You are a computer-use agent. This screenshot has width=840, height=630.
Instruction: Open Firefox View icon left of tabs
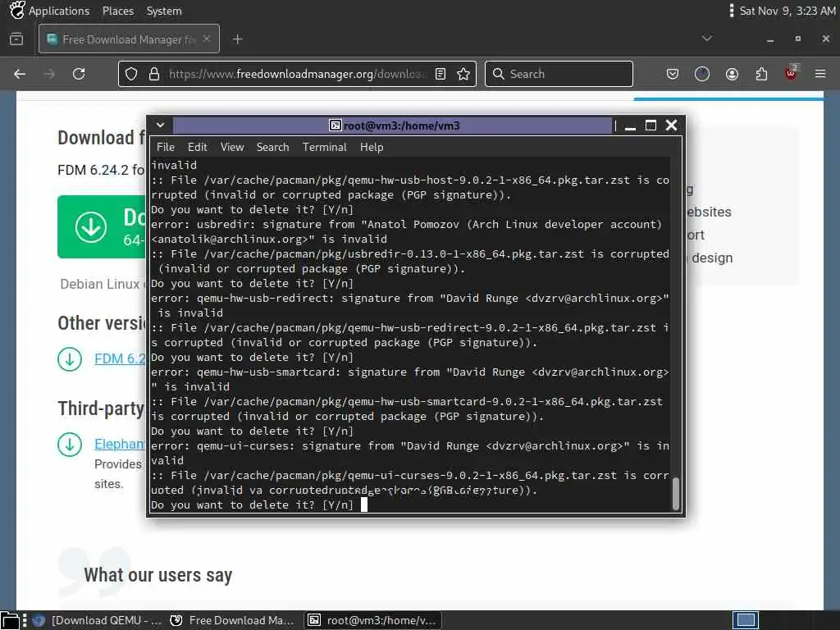pos(16,39)
